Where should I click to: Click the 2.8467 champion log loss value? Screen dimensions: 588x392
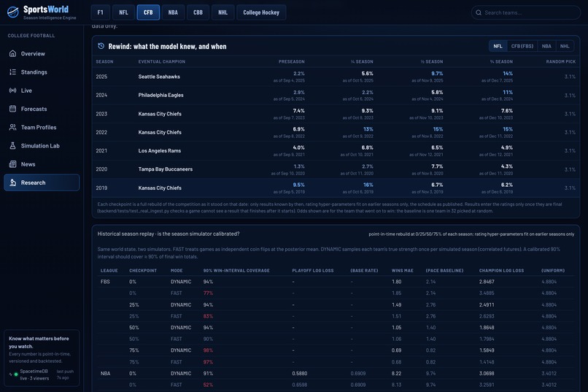(x=487, y=282)
